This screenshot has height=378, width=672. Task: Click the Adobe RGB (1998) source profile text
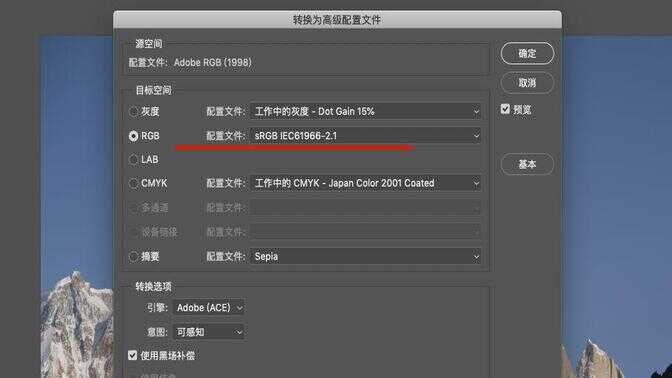(x=213, y=63)
